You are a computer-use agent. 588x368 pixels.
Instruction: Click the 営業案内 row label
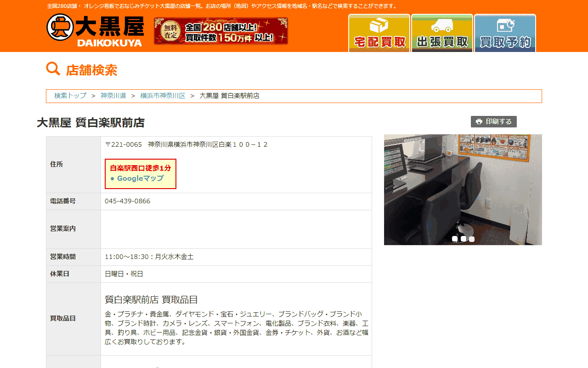click(63, 229)
